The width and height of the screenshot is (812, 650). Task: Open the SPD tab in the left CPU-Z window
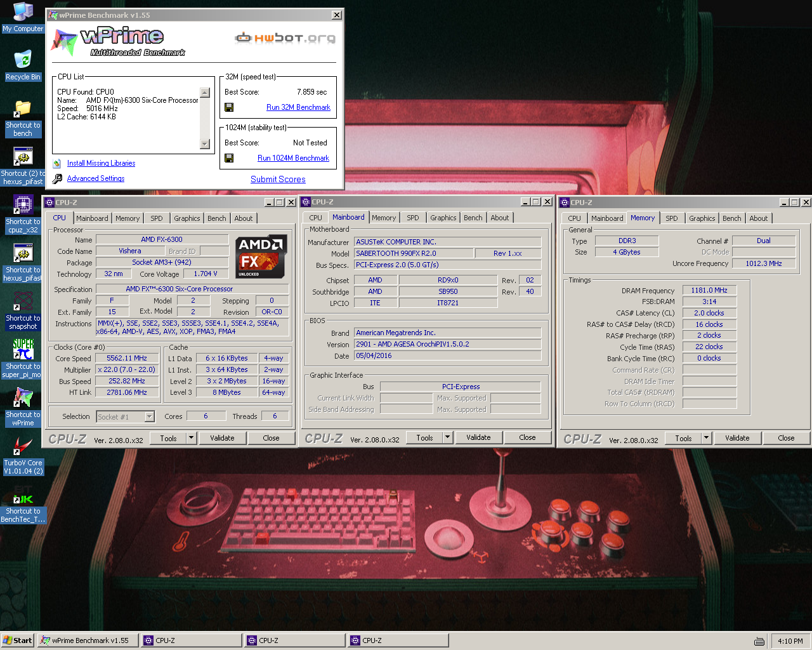click(157, 218)
